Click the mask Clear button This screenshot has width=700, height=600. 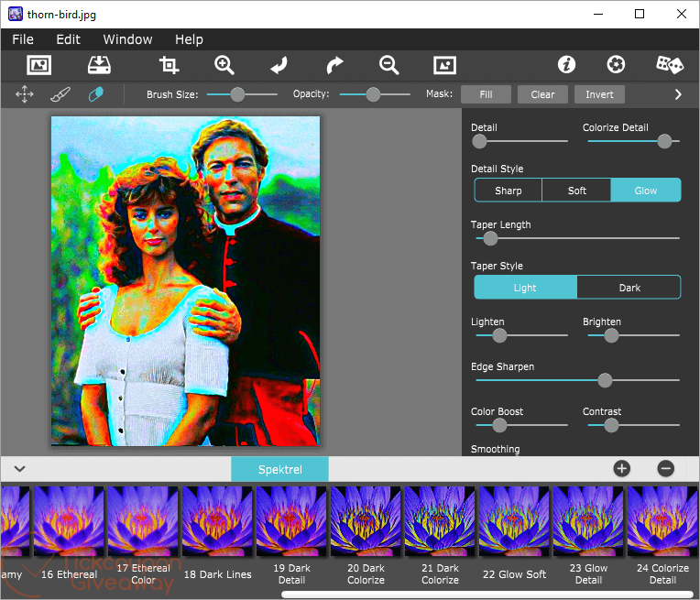pyautogui.click(x=542, y=94)
